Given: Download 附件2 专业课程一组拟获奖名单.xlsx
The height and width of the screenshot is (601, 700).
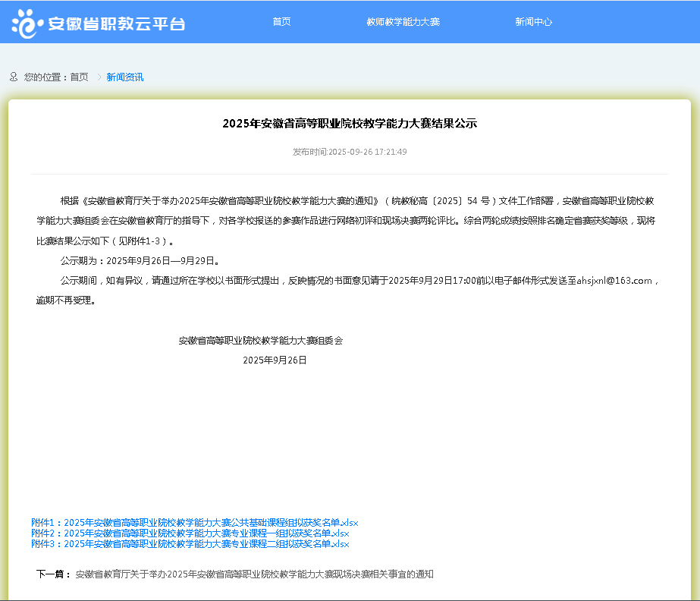Looking at the screenshot, I should coord(190,533).
